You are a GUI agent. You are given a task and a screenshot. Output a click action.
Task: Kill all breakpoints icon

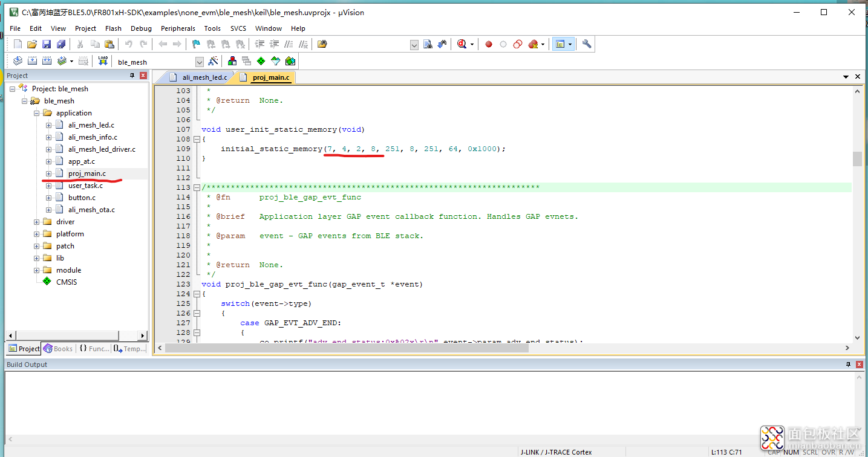pos(533,44)
